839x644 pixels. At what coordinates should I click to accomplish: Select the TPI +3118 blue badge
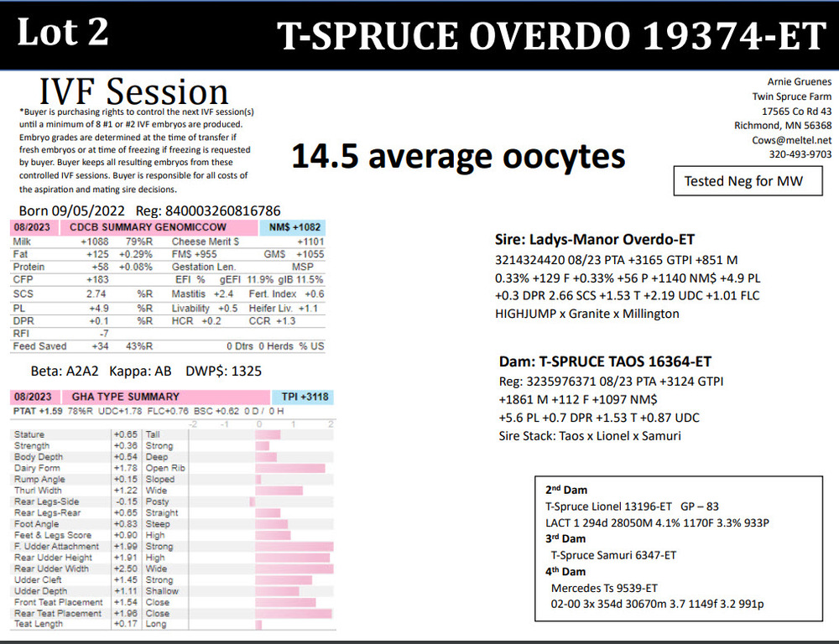pyautogui.click(x=300, y=396)
